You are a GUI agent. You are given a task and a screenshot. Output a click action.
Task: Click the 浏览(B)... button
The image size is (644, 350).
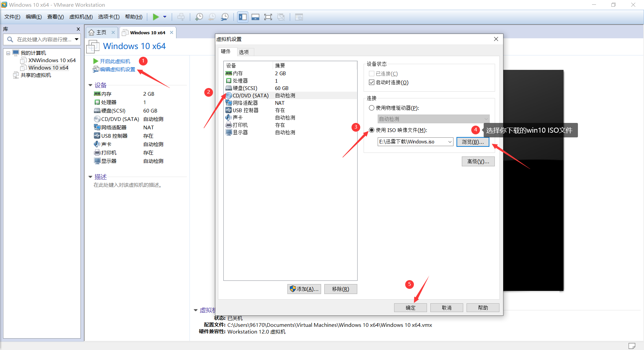coord(473,142)
